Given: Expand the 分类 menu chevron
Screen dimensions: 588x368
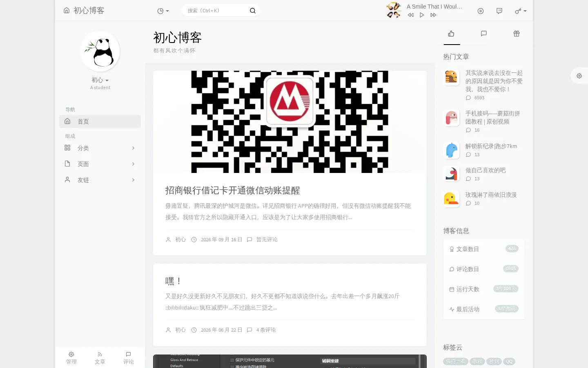Looking at the screenshot, I should (x=133, y=148).
